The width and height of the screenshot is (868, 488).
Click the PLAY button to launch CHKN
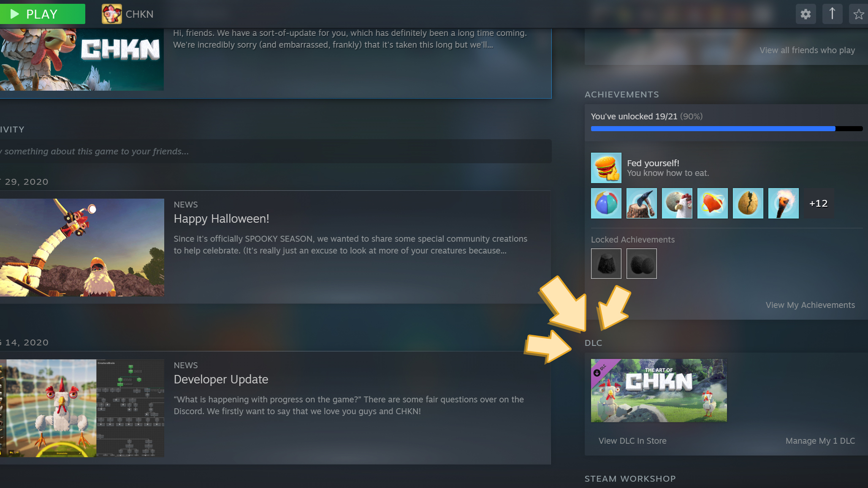coord(42,13)
